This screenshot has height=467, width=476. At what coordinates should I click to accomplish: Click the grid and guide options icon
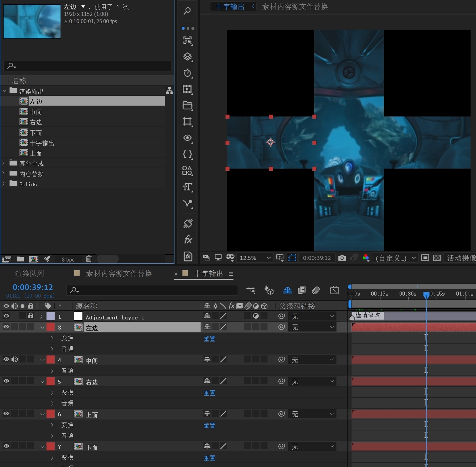(x=280, y=258)
